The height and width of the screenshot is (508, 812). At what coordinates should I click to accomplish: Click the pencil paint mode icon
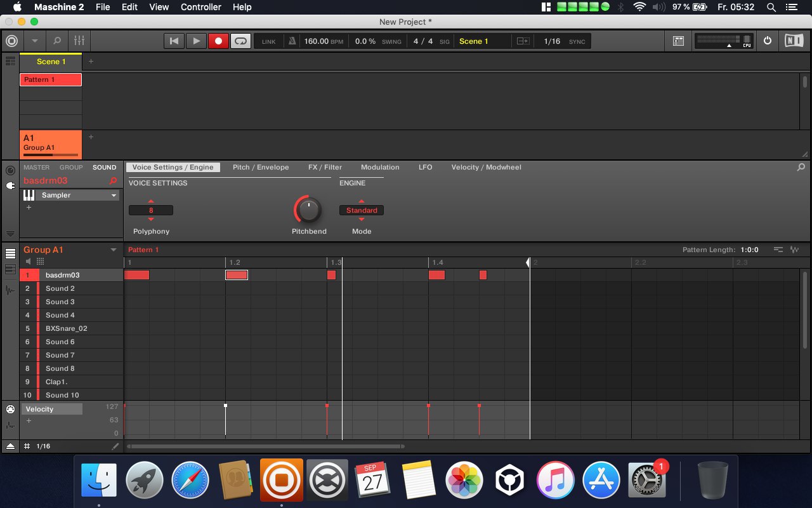[115, 446]
